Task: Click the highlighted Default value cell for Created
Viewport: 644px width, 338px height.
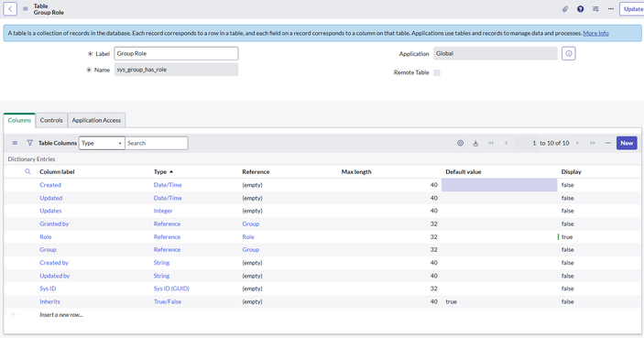Action: [x=499, y=185]
